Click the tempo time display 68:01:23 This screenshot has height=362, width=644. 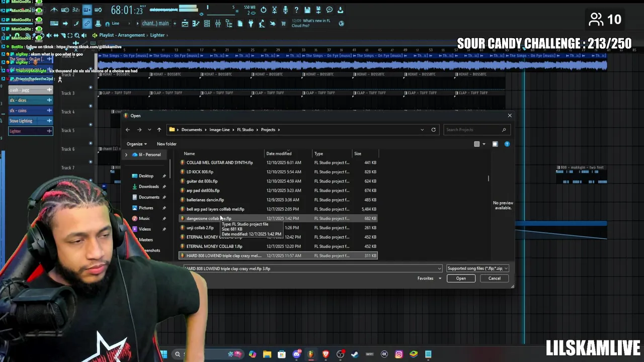[127, 10]
